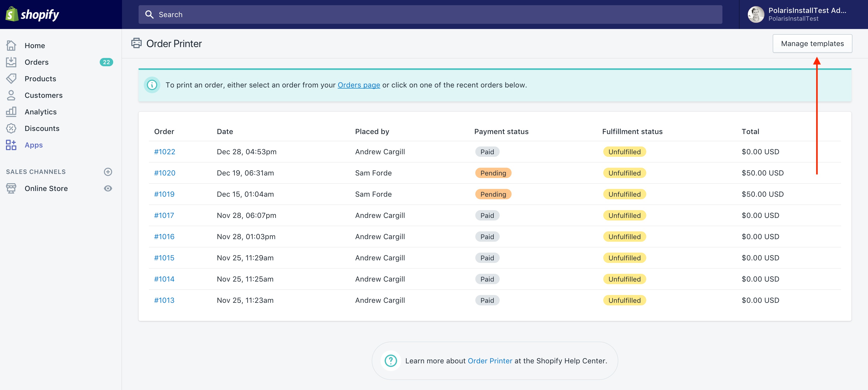
Task: Open order #1020
Action: click(x=164, y=173)
